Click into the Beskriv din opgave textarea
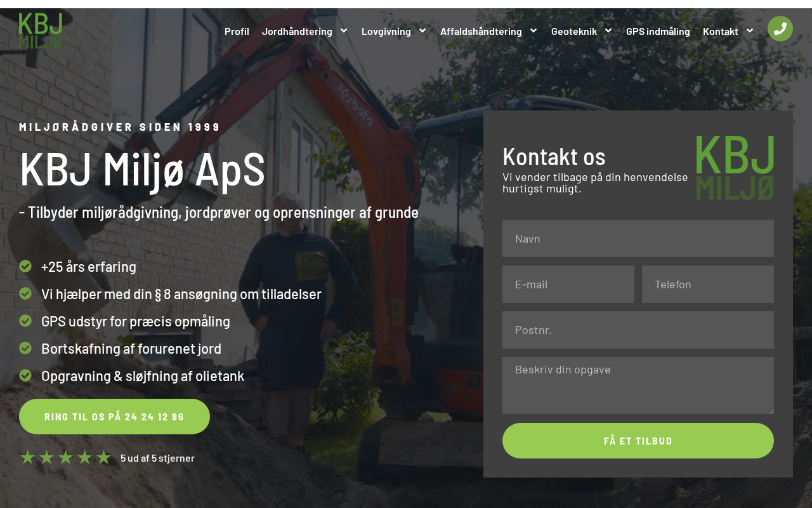 (638, 385)
